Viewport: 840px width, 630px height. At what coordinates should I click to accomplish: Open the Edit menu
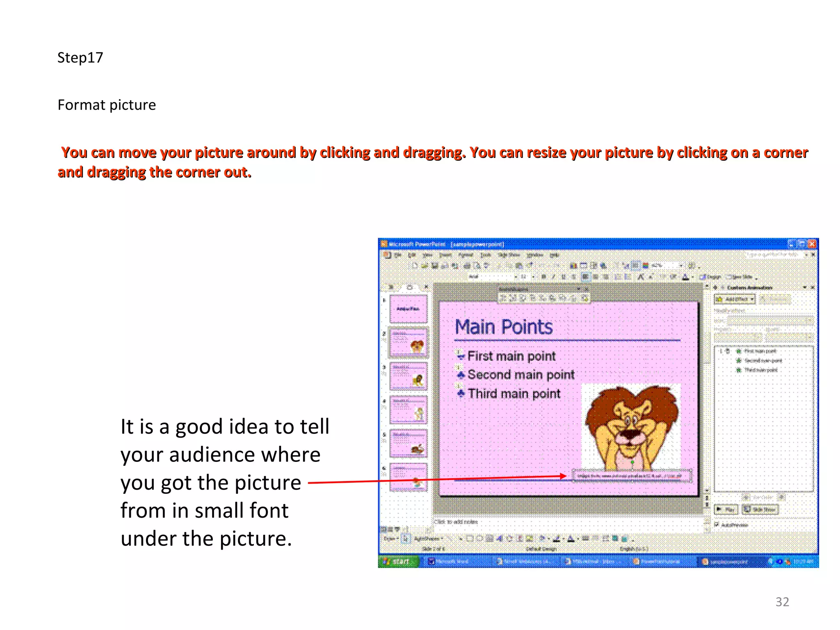[x=412, y=255]
